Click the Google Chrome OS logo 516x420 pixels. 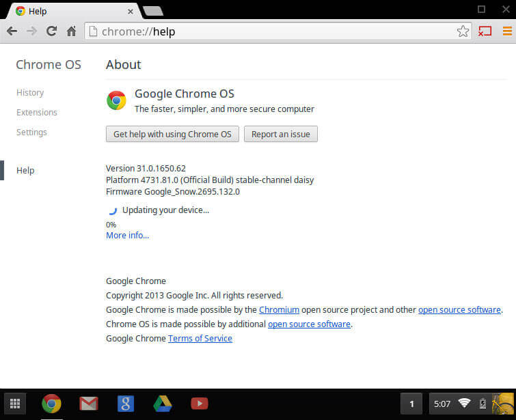(116, 100)
